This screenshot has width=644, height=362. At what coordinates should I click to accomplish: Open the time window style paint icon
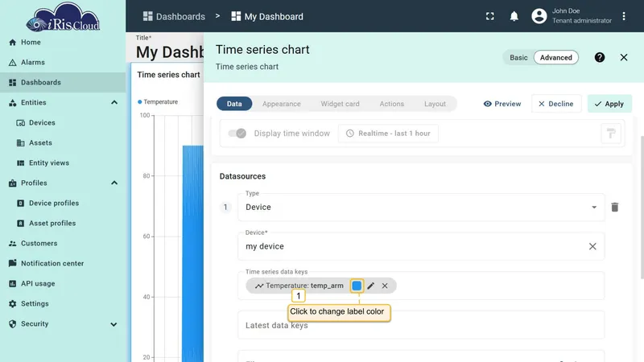point(611,134)
